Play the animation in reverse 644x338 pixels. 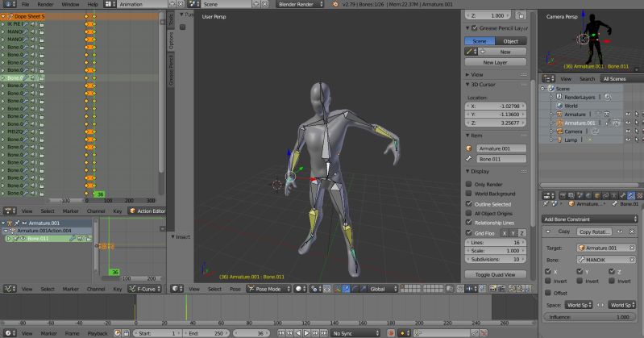click(298, 333)
